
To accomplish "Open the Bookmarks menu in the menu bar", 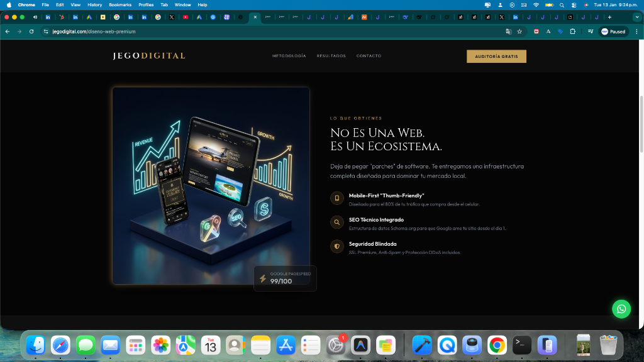I will (x=119, y=5).
